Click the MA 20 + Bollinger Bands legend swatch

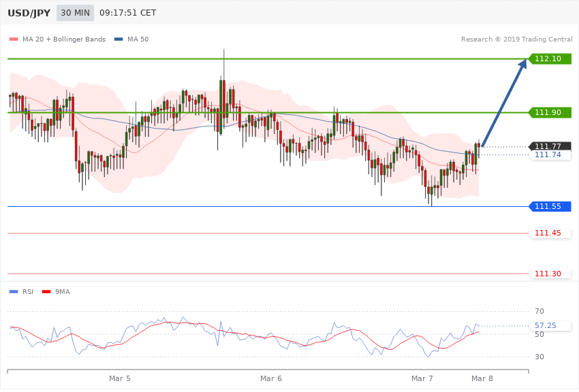(14, 39)
